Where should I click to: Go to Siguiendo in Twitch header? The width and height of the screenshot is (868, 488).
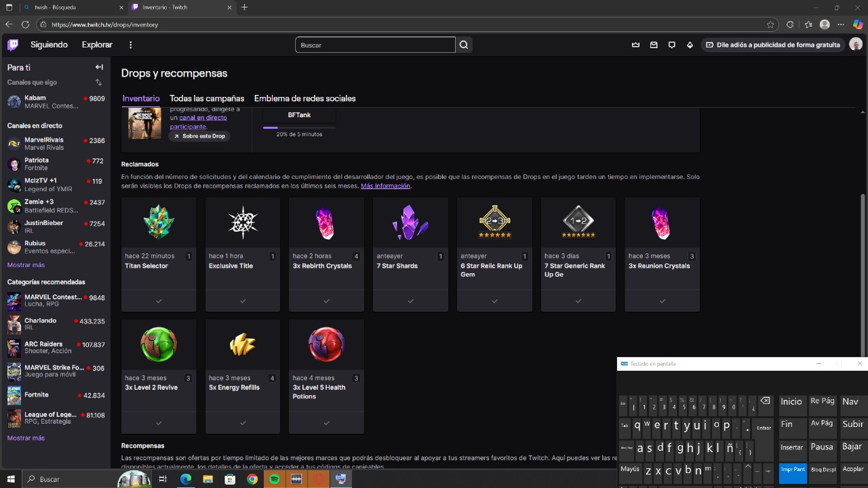pyautogui.click(x=49, y=45)
